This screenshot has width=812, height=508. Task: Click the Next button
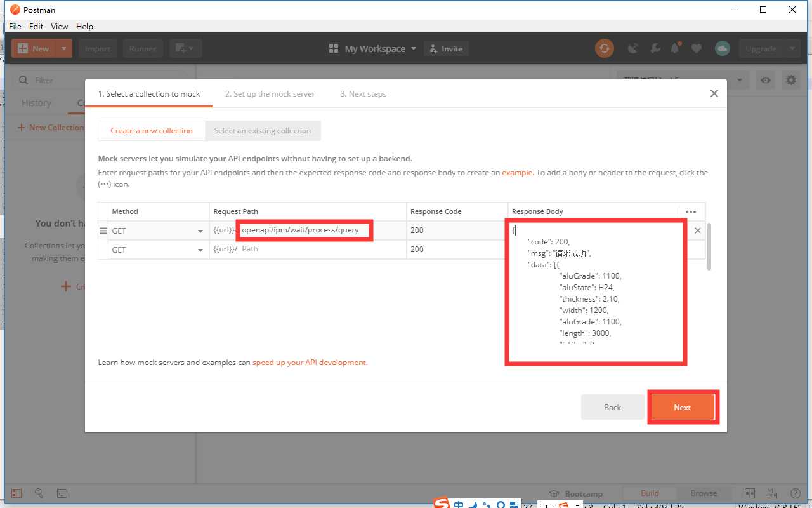click(x=682, y=407)
